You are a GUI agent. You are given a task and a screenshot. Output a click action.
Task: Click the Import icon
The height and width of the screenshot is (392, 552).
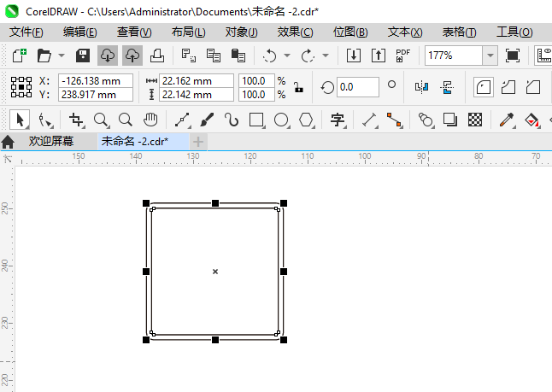coord(354,56)
